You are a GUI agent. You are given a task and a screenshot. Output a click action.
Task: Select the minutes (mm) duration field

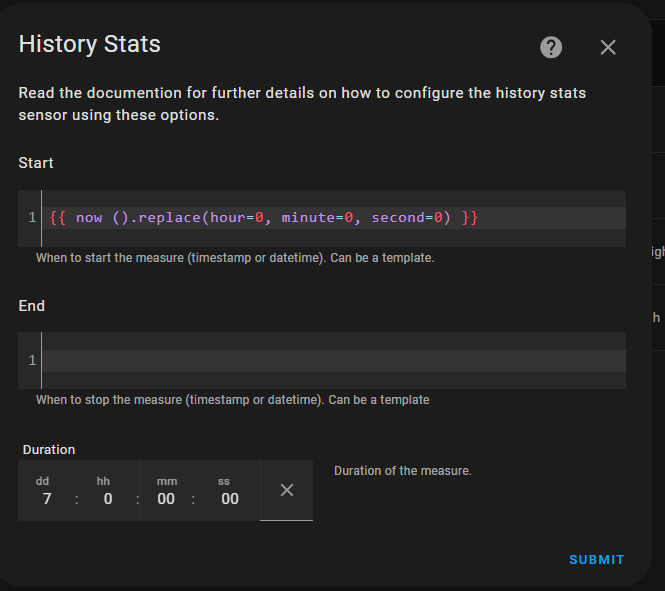tap(166, 499)
